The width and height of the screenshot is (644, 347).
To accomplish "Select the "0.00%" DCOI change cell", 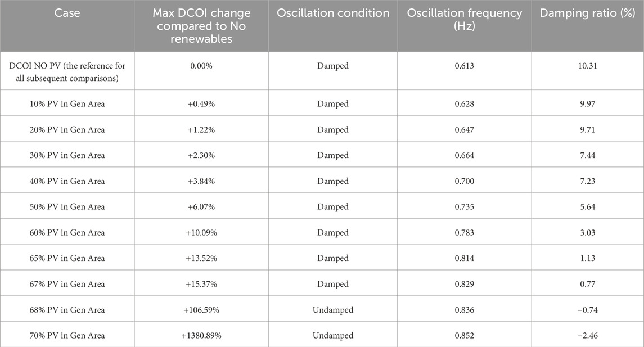I will (x=201, y=66).
